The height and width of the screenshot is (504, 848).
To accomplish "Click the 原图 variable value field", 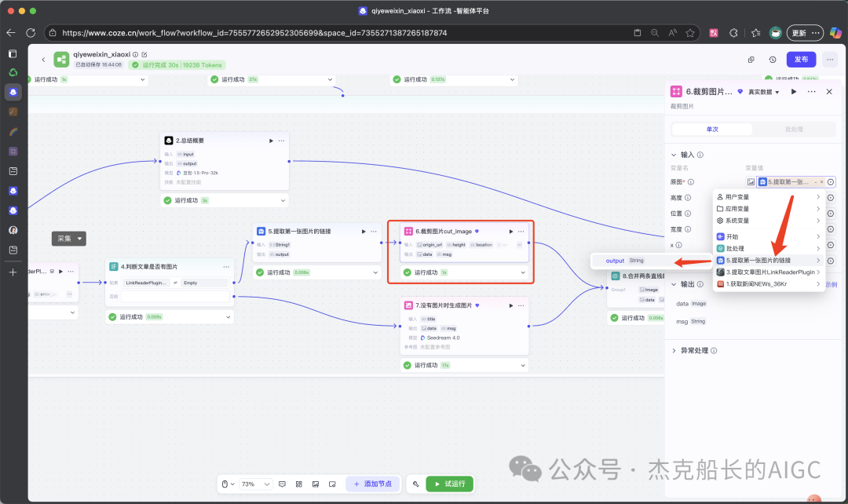I will [x=791, y=182].
